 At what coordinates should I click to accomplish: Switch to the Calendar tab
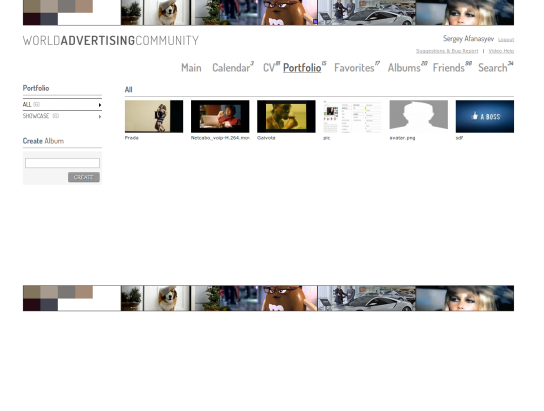pos(231,68)
